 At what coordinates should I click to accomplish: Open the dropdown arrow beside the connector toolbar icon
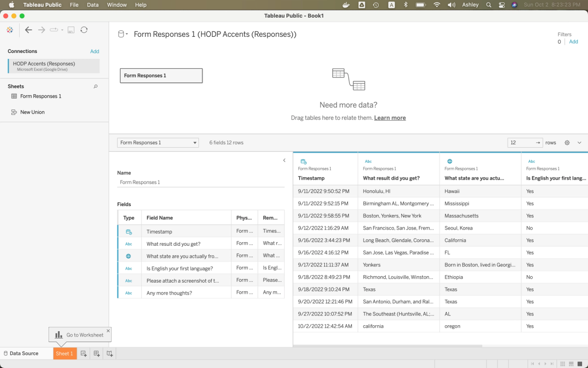[62, 30]
